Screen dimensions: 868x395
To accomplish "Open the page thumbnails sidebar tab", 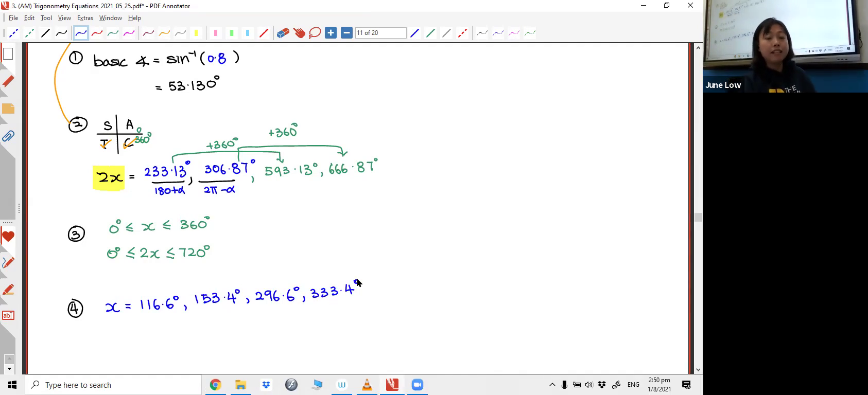I will (x=8, y=54).
